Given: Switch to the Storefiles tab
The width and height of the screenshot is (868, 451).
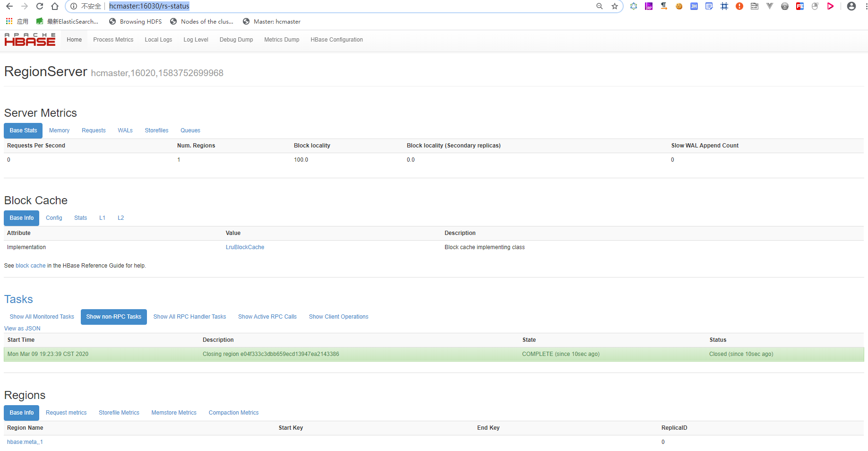Looking at the screenshot, I should click(156, 130).
